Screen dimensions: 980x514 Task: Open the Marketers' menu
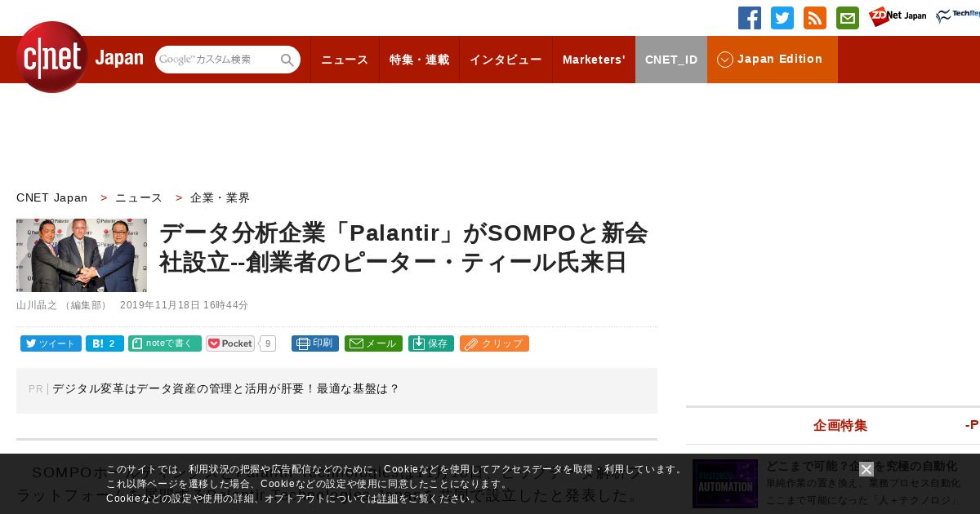click(594, 60)
